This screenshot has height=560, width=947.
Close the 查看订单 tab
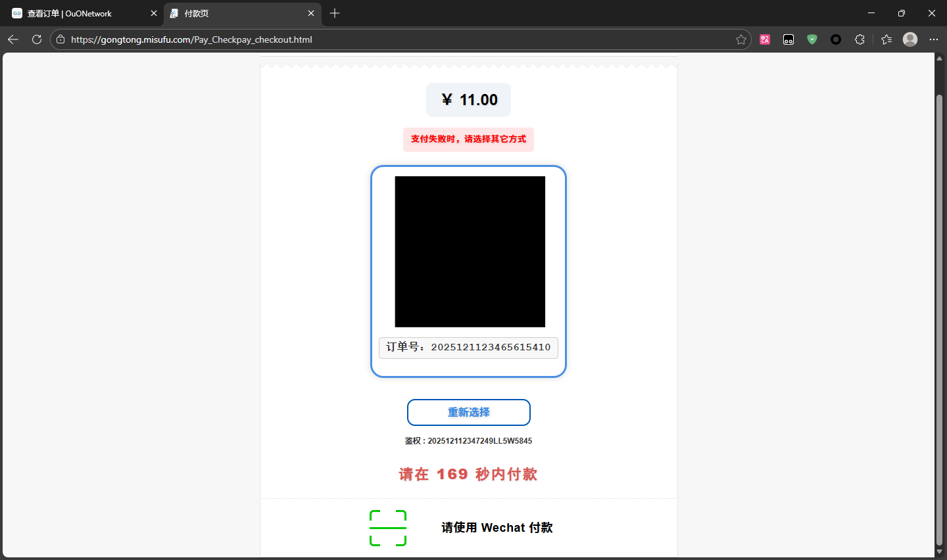coord(154,13)
